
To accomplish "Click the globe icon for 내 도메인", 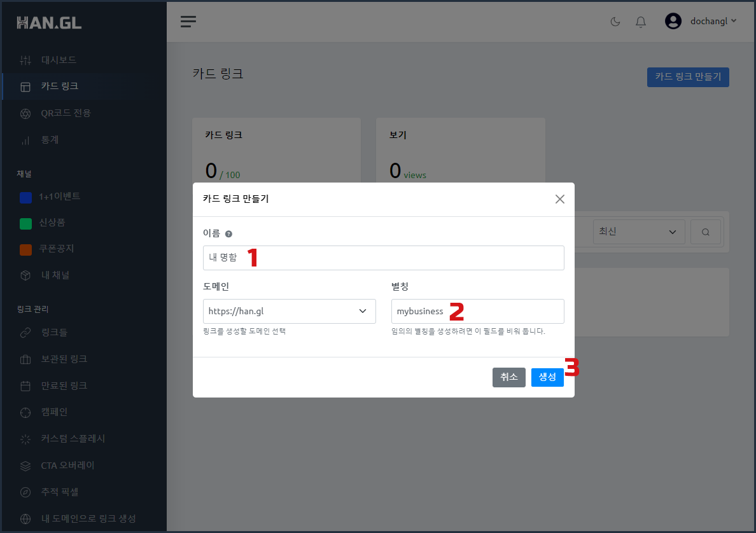I will [x=25, y=519].
